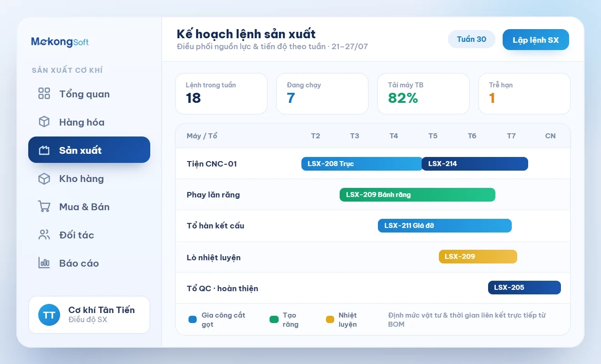The height and width of the screenshot is (364, 601).
Task: Click the CN day column header
Action: tap(550, 136)
